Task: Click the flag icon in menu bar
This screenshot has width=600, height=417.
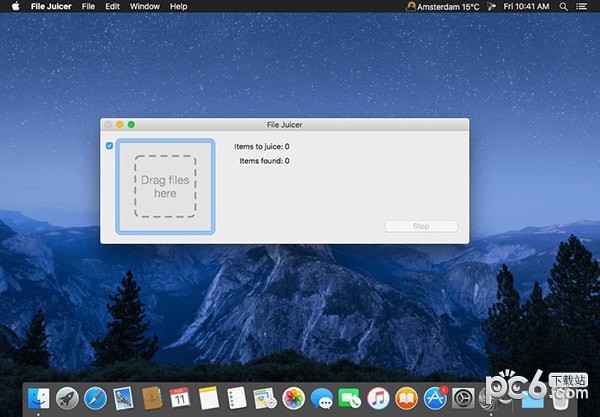Action: click(491, 7)
